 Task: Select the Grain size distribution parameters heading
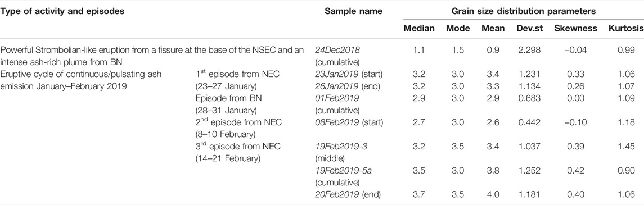[524, 11]
